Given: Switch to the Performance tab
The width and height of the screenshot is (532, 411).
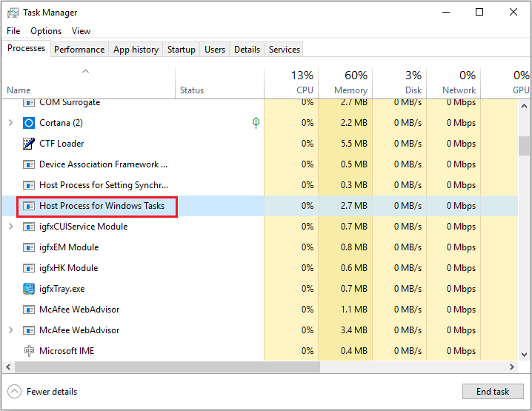Looking at the screenshot, I should point(79,50).
